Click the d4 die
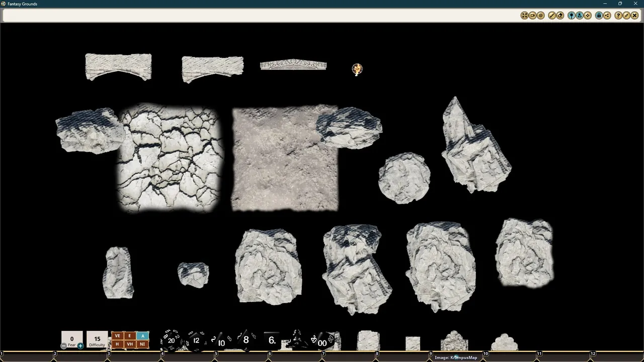644x362 pixels. [297, 339]
